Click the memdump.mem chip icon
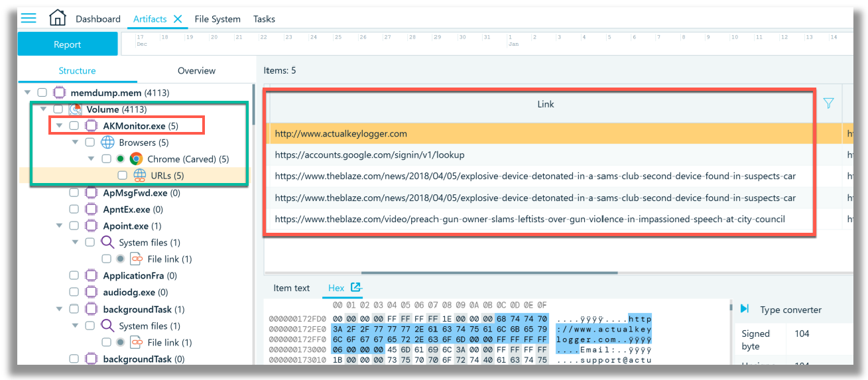The image size is (868, 380). (x=59, y=93)
